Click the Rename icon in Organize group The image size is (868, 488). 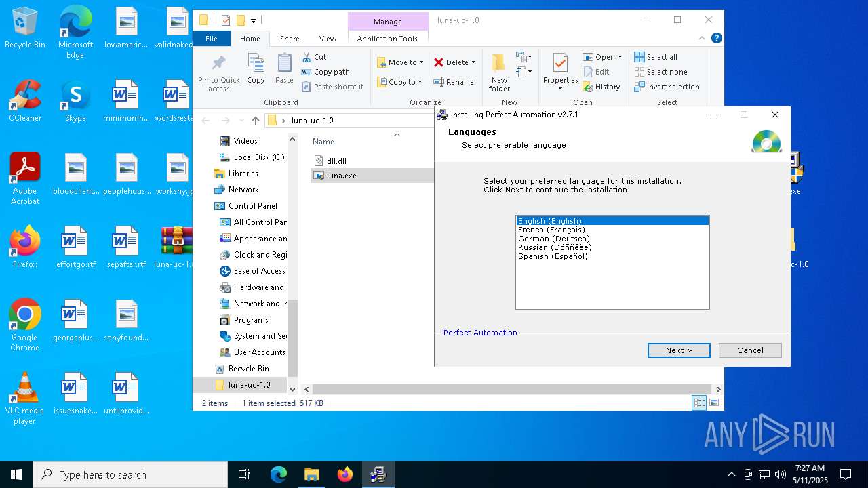439,82
